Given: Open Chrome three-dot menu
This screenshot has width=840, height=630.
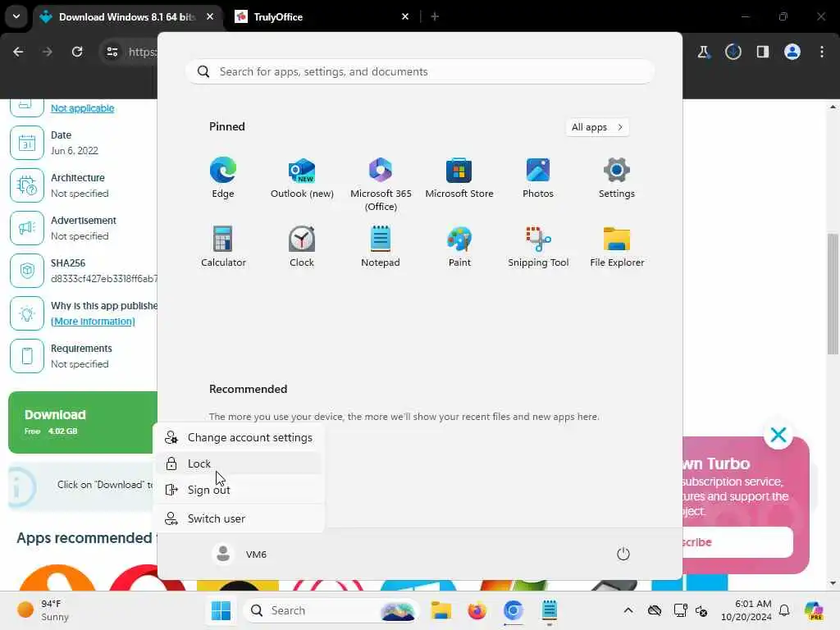Looking at the screenshot, I should tap(822, 52).
